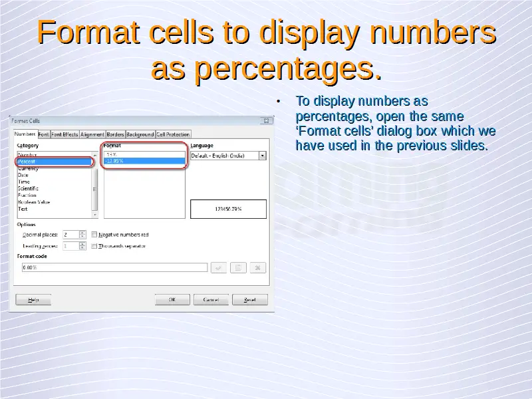Open the Font Effects tab

pyautogui.click(x=65, y=134)
